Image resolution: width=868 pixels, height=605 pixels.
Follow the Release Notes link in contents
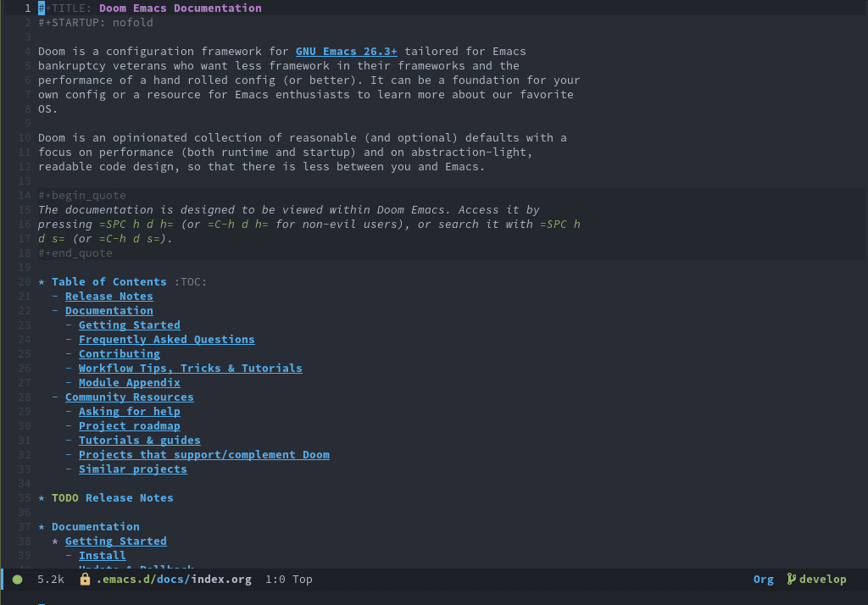[108, 297]
